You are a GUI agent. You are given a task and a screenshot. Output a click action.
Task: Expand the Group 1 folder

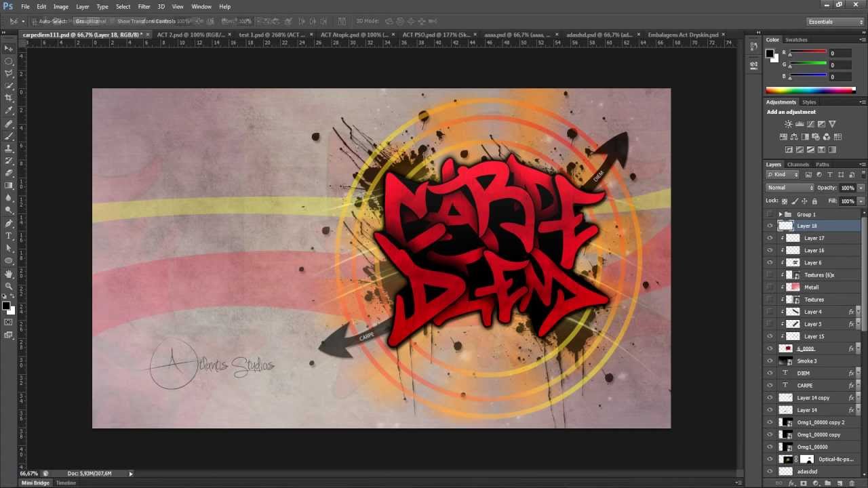[x=780, y=214]
